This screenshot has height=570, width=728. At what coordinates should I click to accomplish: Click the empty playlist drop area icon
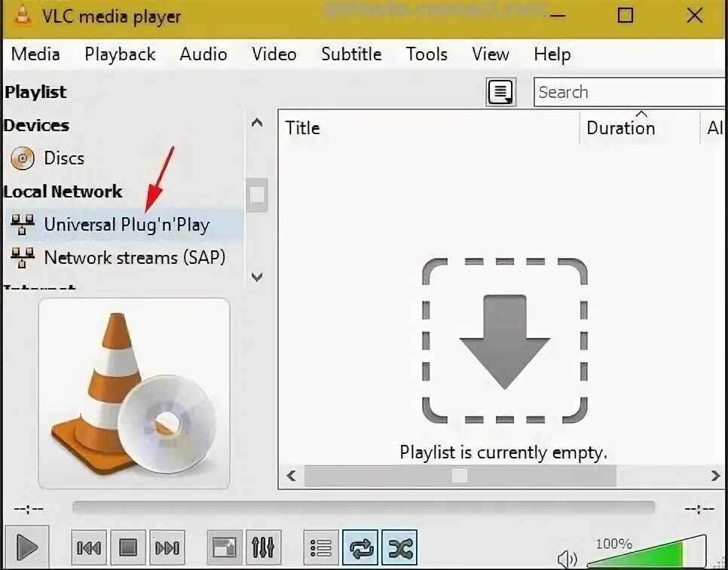[505, 341]
